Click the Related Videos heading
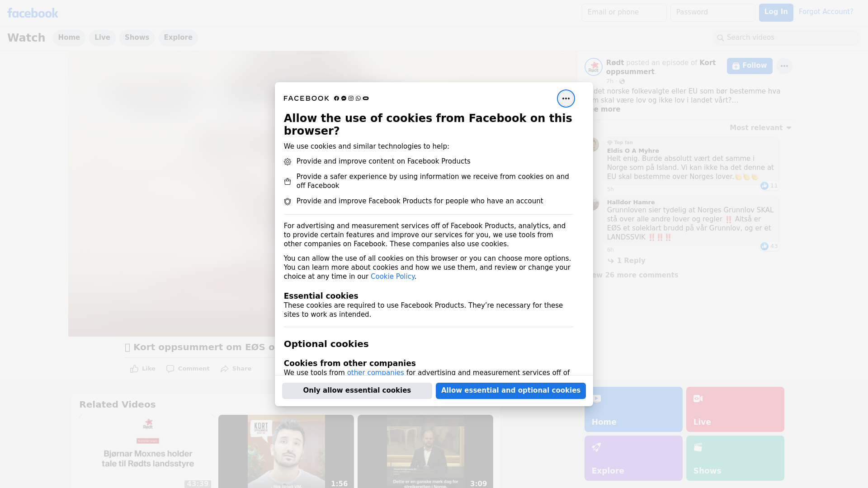The image size is (868, 488). (x=118, y=405)
